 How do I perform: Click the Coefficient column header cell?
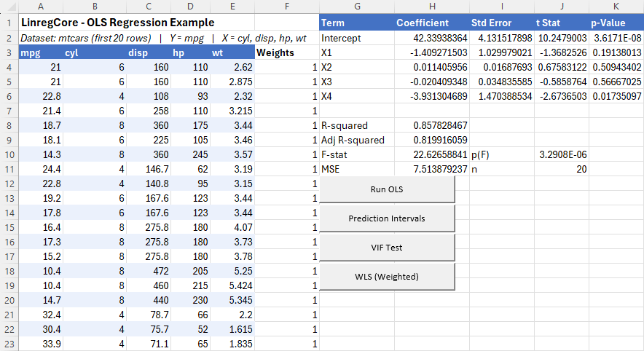coord(423,23)
